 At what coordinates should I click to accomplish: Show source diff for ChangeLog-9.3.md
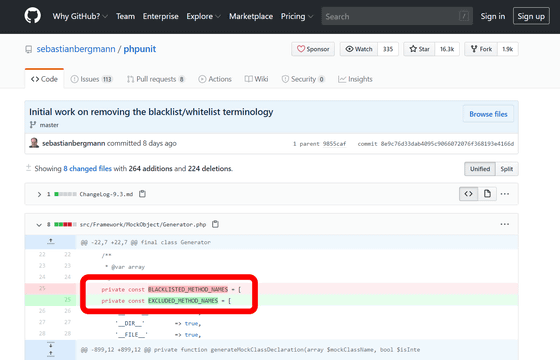pyautogui.click(x=468, y=194)
